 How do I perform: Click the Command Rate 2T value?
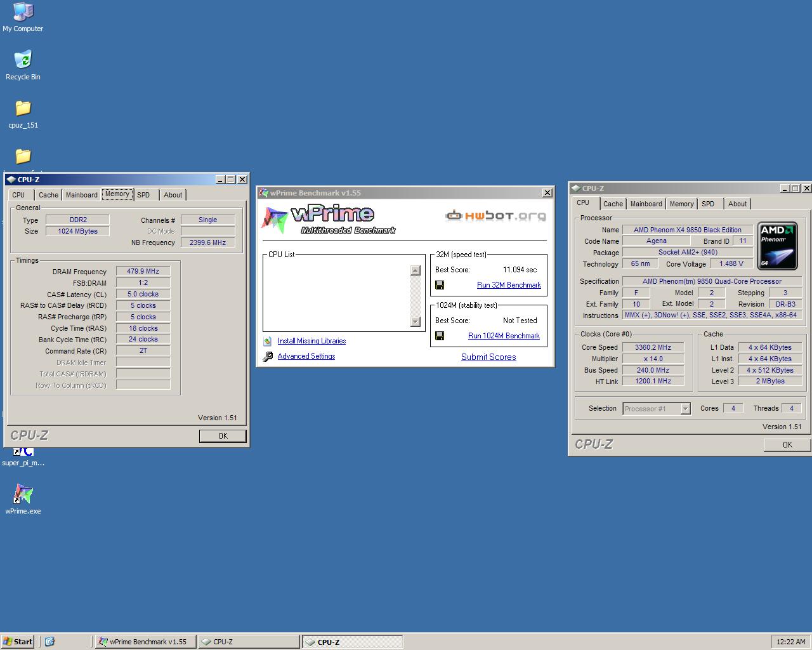pos(143,350)
